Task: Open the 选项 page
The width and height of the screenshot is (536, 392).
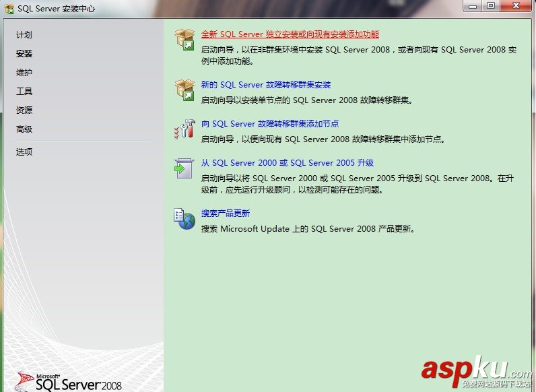Action: [x=24, y=152]
